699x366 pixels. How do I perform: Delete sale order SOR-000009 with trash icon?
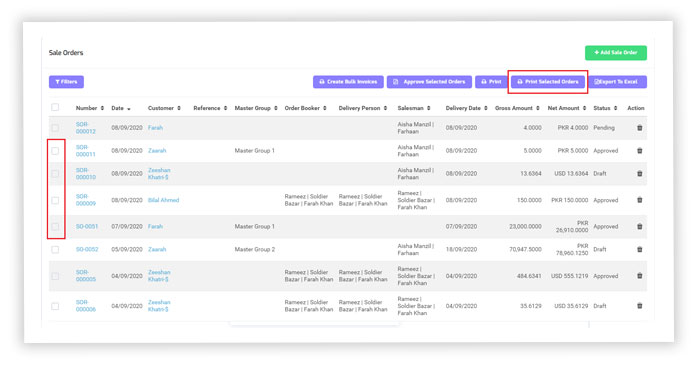click(x=639, y=200)
